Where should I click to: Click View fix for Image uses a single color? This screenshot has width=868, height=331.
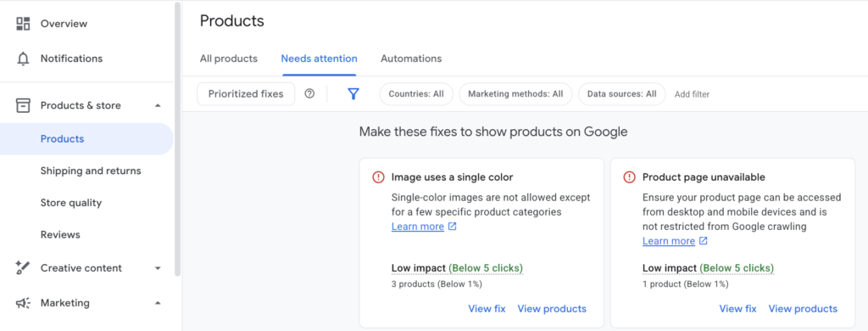point(487,309)
